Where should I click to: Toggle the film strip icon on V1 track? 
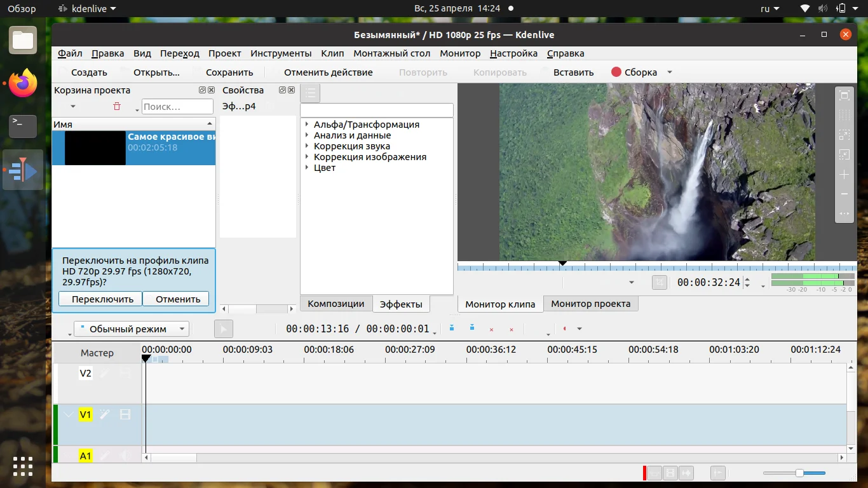[x=125, y=415]
